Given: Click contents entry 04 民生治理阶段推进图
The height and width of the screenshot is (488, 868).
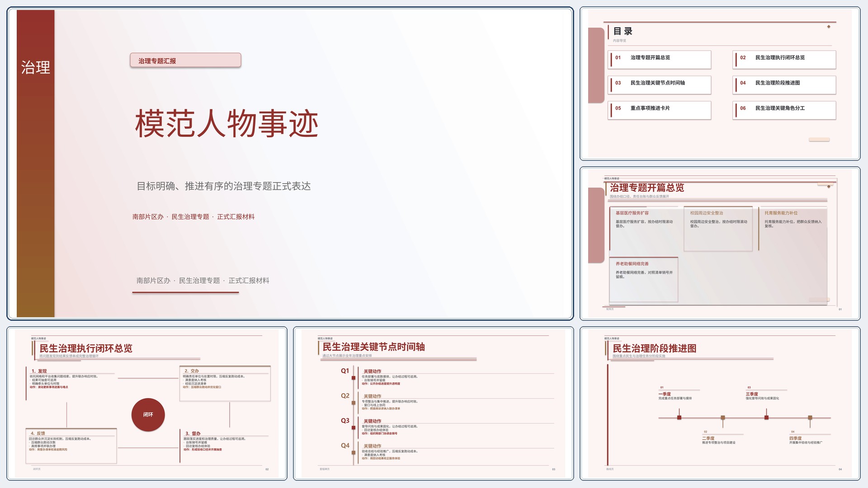Looking at the screenshot, I should tap(784, 84).
